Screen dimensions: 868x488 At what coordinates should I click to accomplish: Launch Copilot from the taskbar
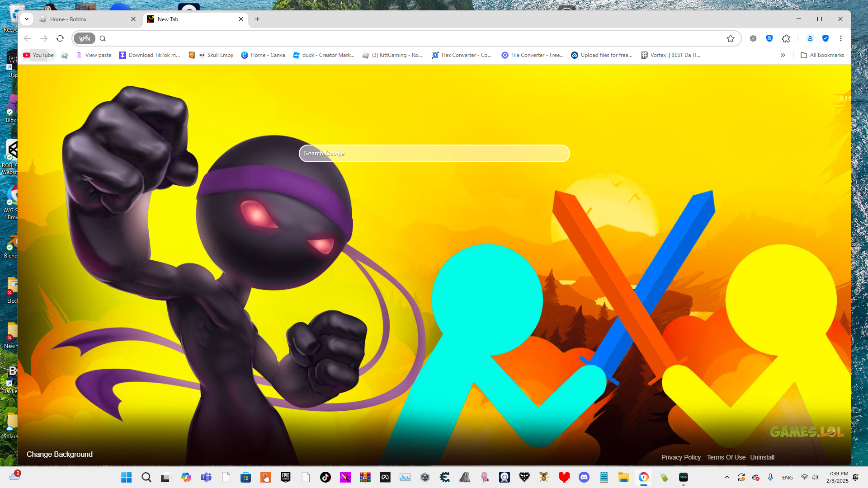click(x=186, y=477)
